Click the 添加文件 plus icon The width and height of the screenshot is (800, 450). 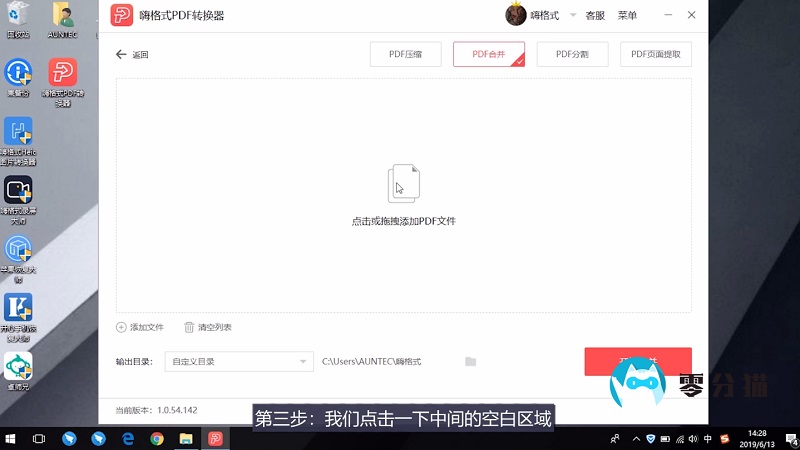click(122, 327)
